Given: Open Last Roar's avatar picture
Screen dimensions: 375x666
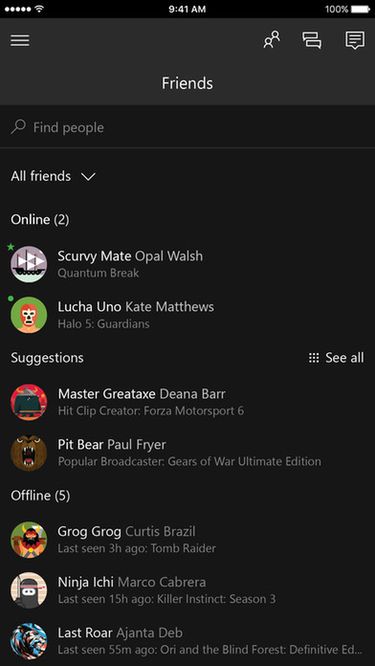Looking at the screenshot, I should click(29, 641).
